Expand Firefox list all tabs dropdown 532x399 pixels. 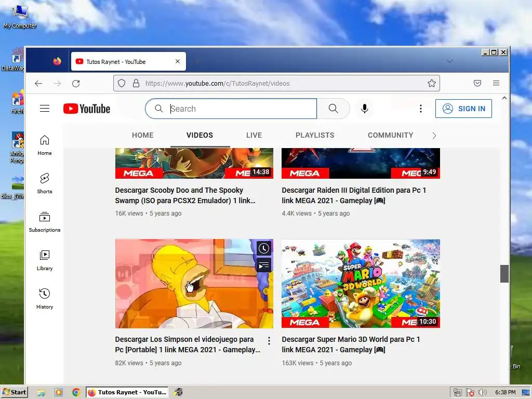(449, 61)
